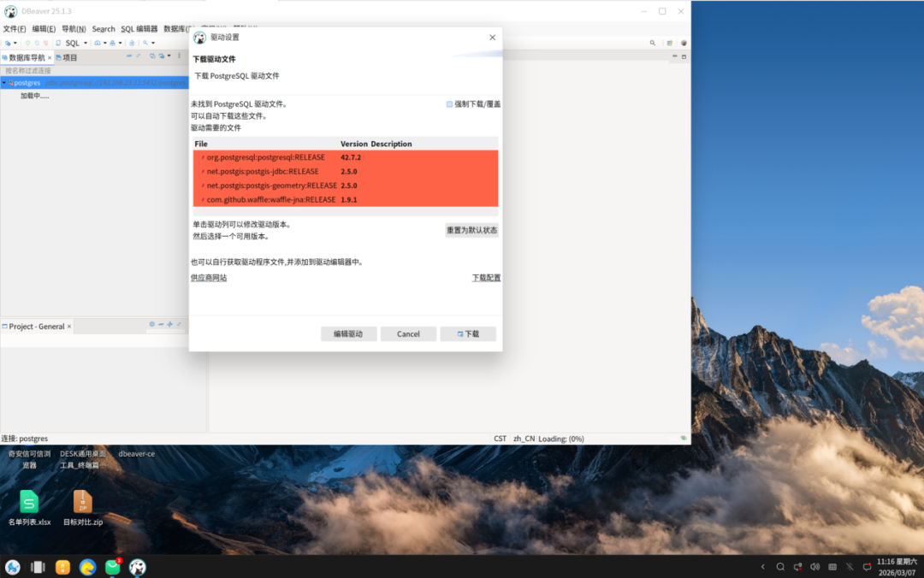The width and height of the screenshot is (924, 578).
Task: Click the 编辑驱动 button
Action: pos(348,334)
